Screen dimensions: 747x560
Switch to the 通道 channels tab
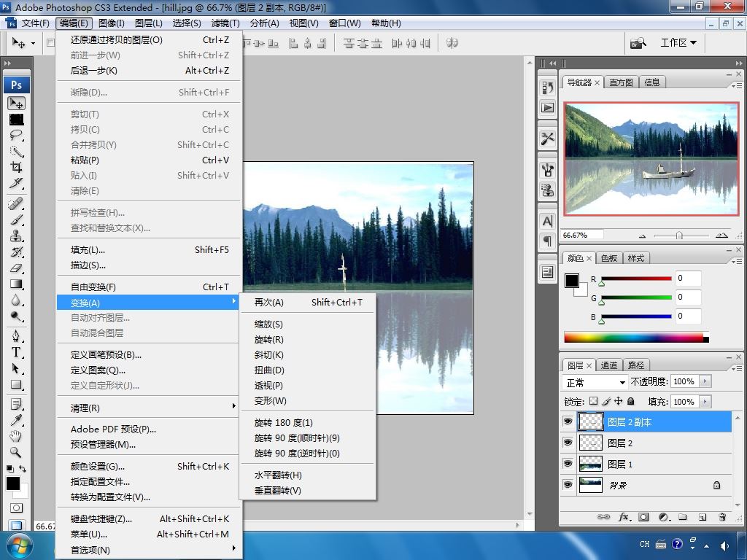[609, 365]
